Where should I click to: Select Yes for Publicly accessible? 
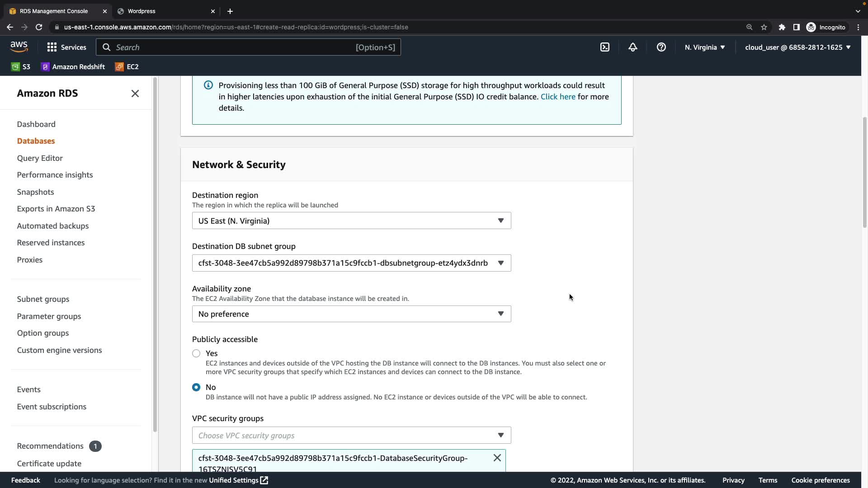coord(196,353)
